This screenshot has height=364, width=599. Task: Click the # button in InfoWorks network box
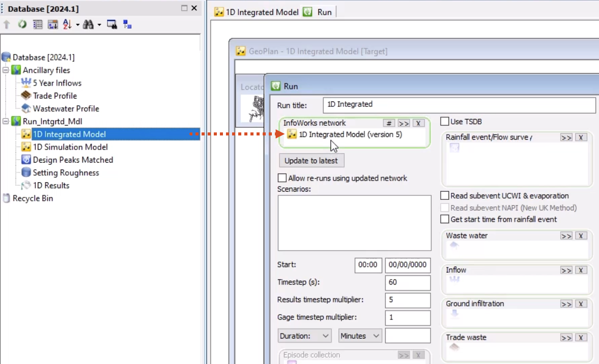tap(389, 123)
